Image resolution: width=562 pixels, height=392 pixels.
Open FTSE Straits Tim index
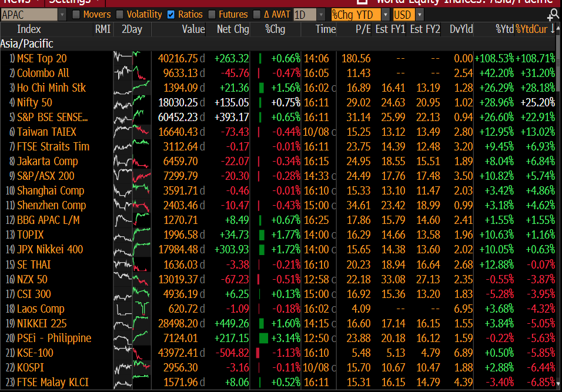(53, 146)
